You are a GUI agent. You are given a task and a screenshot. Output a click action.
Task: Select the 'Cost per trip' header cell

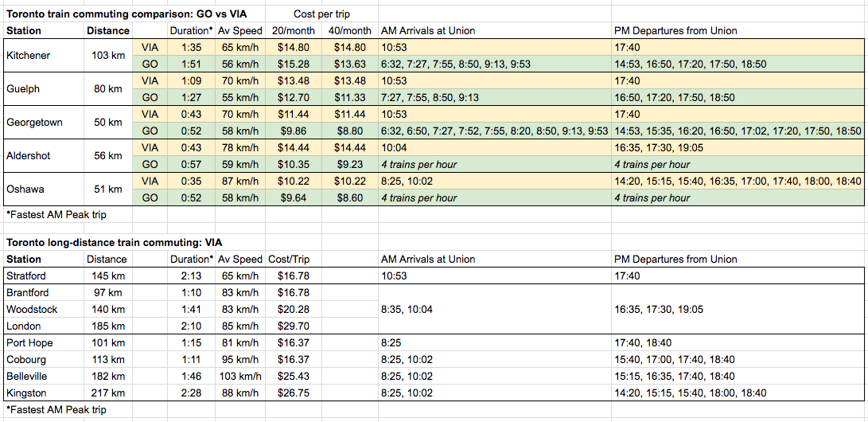coord(323,14)
